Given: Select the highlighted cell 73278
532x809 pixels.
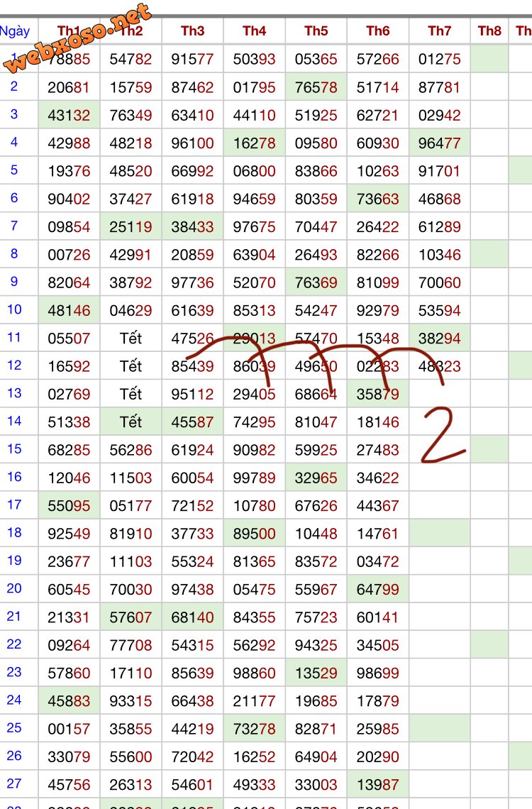Looking at the screenshot, I should [254, 728].
